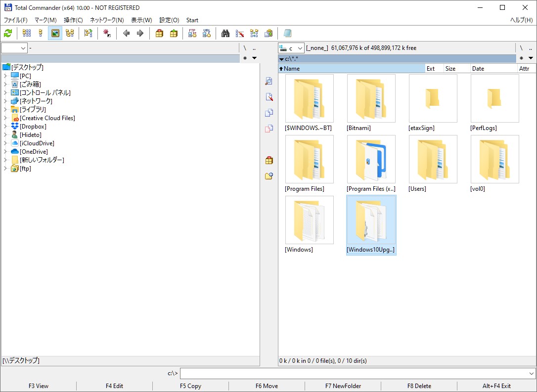This screenshot has width=537, height=392.
Task: Expand the [Dropbox] tree node
Action: [x=5, y=127]
